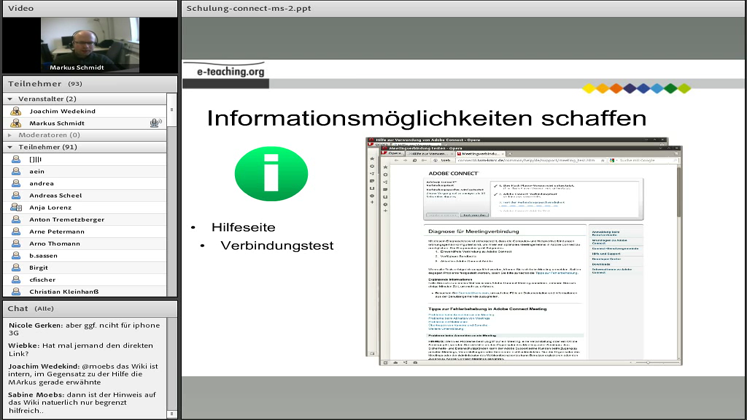Click the participant icon next to Birgit

[x=16, y=268]
